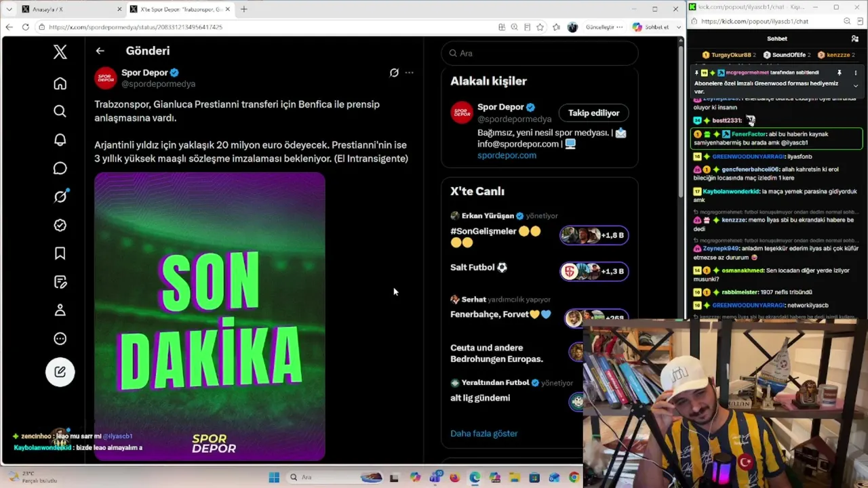Open the Windows Start menu
Screen dimensions: 868x488
point(274,477)
